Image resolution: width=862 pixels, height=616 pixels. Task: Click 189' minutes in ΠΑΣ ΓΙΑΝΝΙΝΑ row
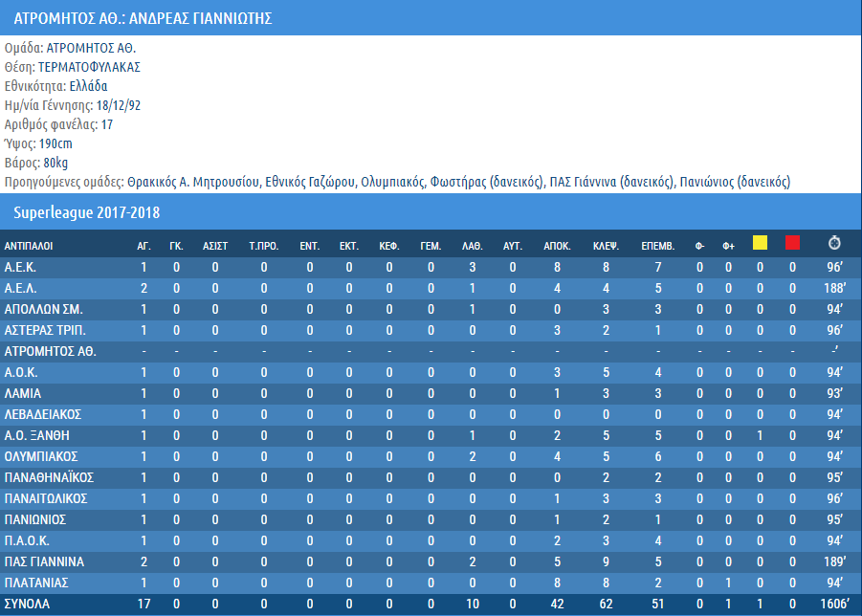click(x=834, y=561)
